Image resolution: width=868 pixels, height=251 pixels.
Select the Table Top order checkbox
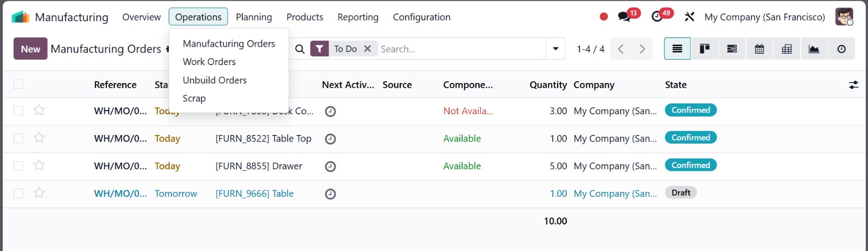(x=18, y=138)
